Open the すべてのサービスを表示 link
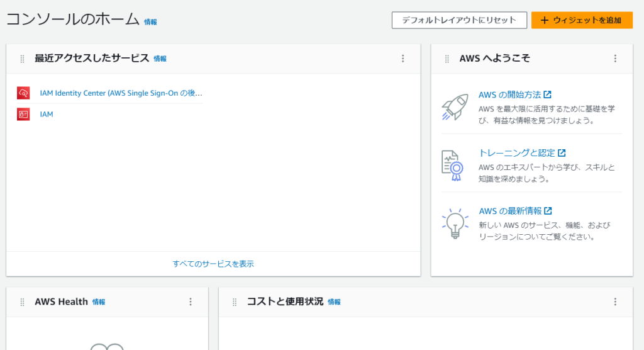Image resolution: width=644 pixels, height=350 pixels. point(213,264)
